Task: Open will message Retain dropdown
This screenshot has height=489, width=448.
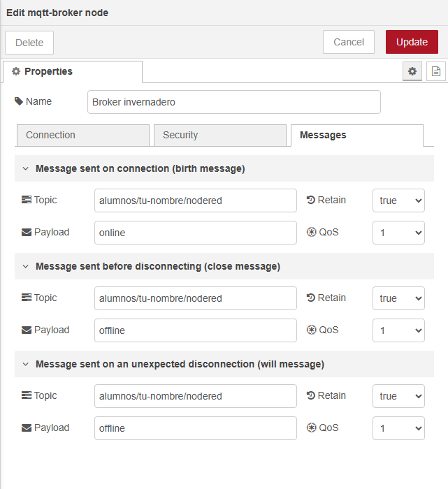Action: (x=398, y=396)
